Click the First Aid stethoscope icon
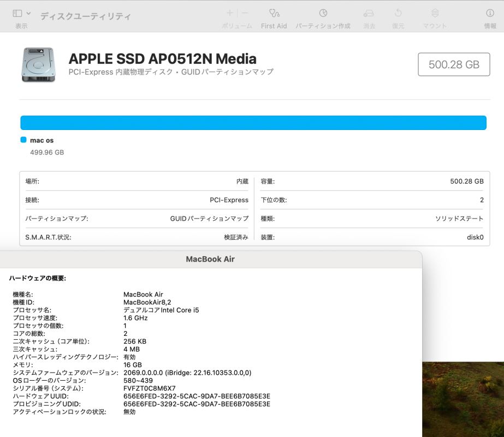This screenshot has height=437, width=504. pyautogui.click(x=274, y=13)
